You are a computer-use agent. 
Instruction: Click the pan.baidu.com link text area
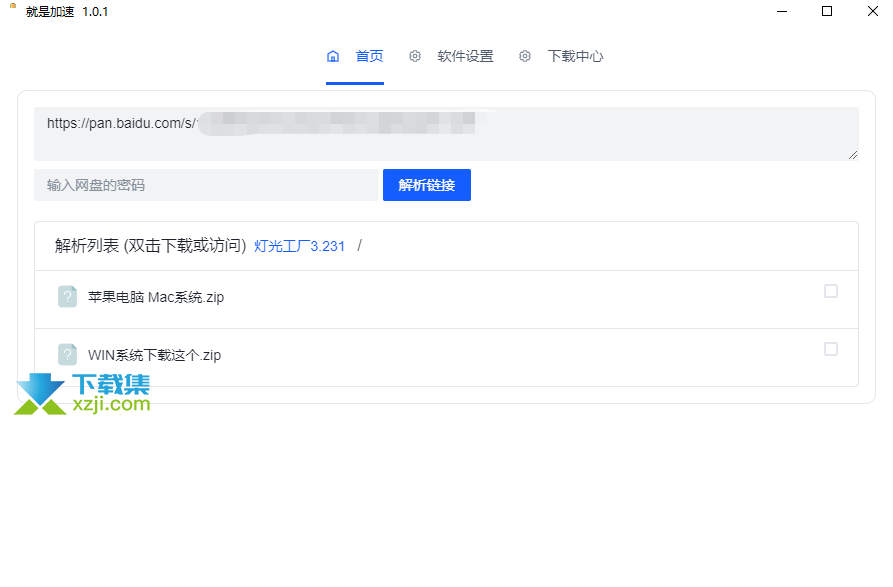(x=446, y=134)
